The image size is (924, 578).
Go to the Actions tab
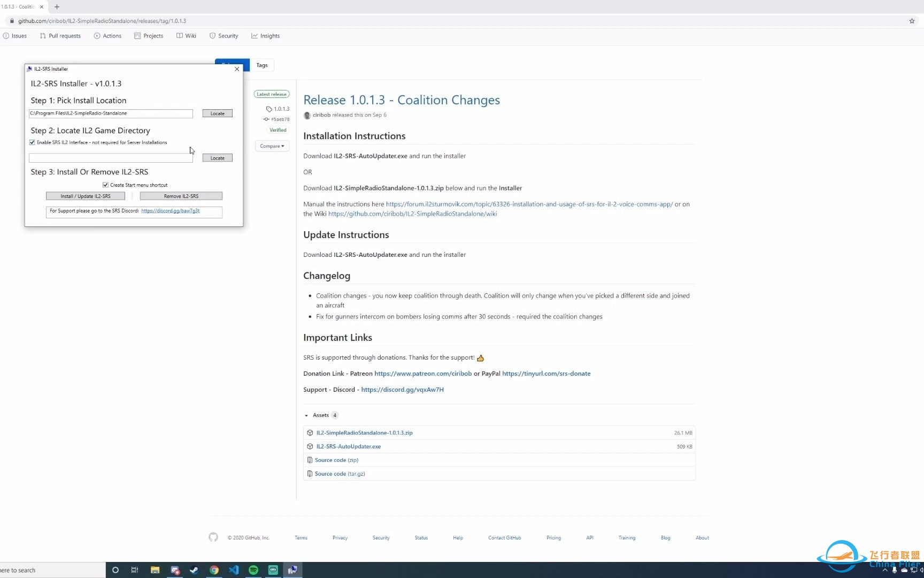107,36
